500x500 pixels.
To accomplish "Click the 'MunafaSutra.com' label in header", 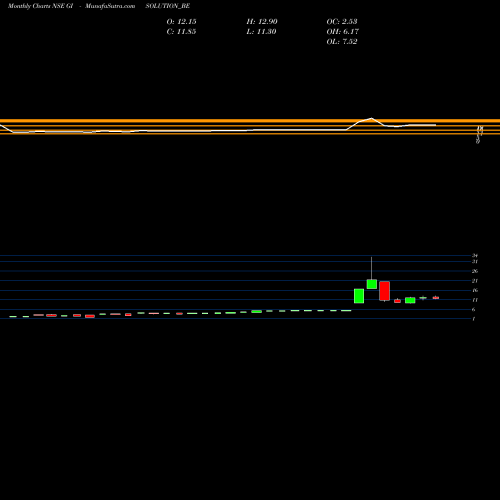I will pyautogui.click(x=110, y=6).
